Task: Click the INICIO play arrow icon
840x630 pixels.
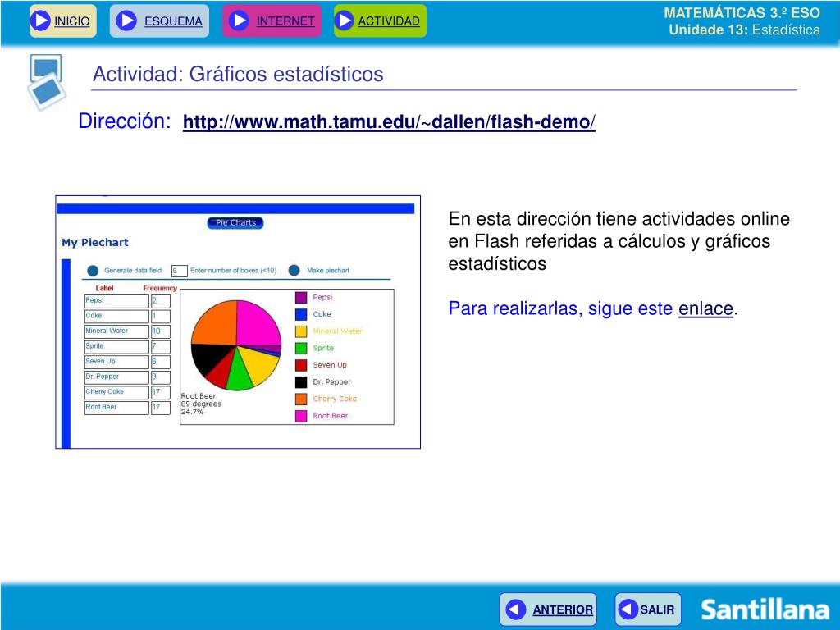Action: point(40,21)
